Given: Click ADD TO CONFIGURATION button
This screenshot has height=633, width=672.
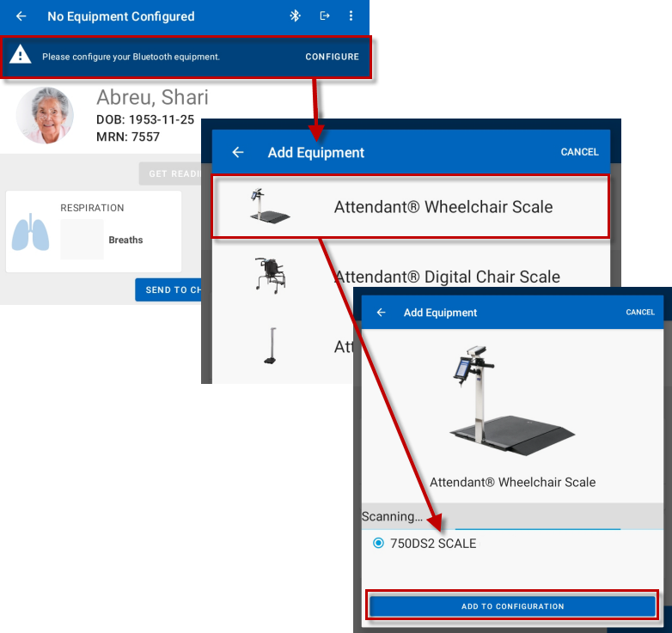Looking at the screenshot, I should 512,606.
